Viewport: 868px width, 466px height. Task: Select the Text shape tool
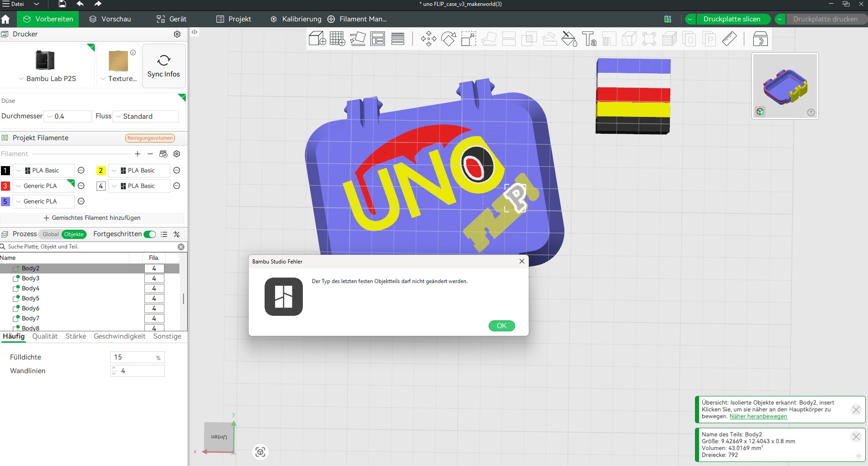589,39
